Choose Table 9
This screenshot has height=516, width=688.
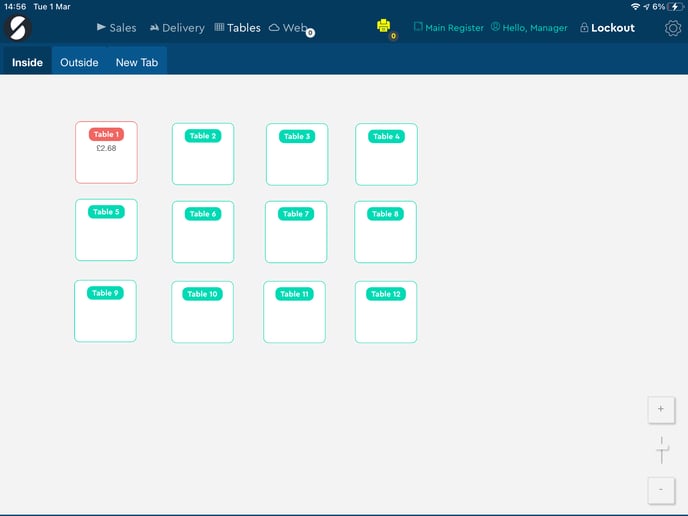coord(105,311)
